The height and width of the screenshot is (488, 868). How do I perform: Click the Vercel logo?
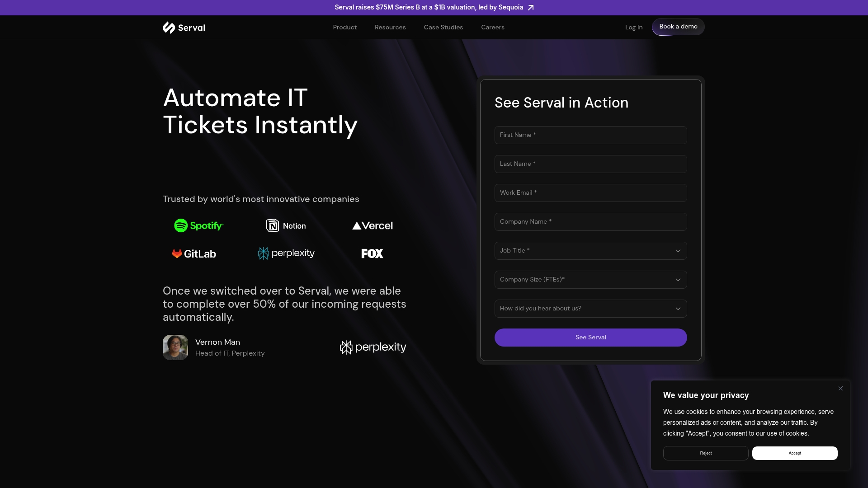point(373,225)
